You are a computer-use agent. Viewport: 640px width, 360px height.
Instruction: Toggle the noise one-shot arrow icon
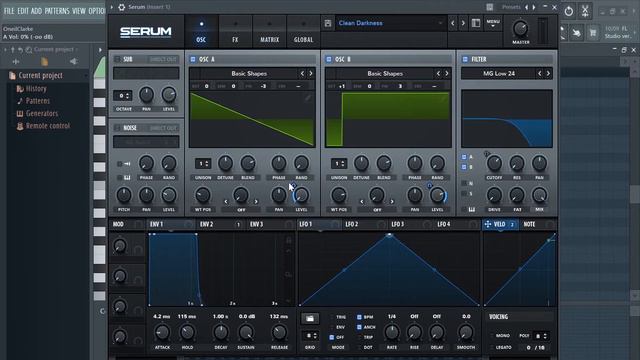[x=127, y=164]
